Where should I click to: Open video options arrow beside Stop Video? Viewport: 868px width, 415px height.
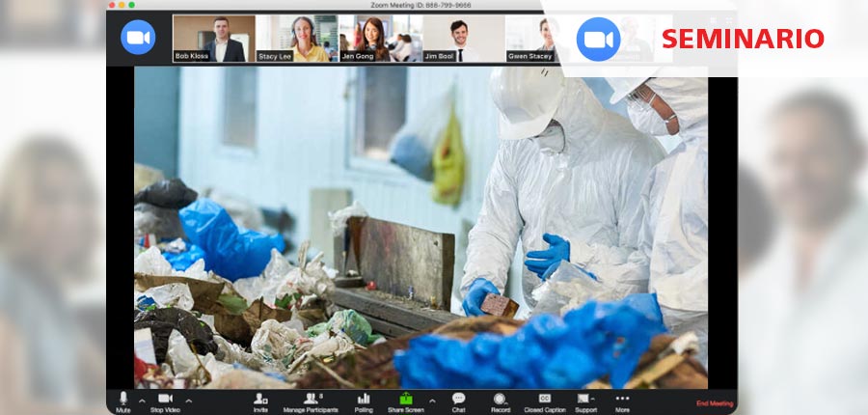click(x=188, y=400)
